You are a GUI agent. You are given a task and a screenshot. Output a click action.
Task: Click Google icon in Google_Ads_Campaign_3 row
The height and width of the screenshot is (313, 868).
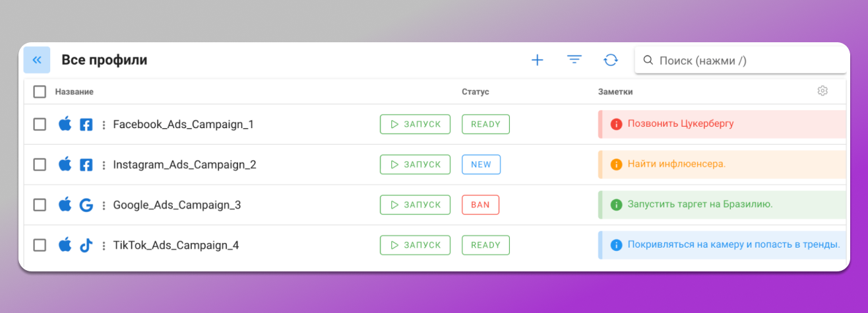[86, 205]
